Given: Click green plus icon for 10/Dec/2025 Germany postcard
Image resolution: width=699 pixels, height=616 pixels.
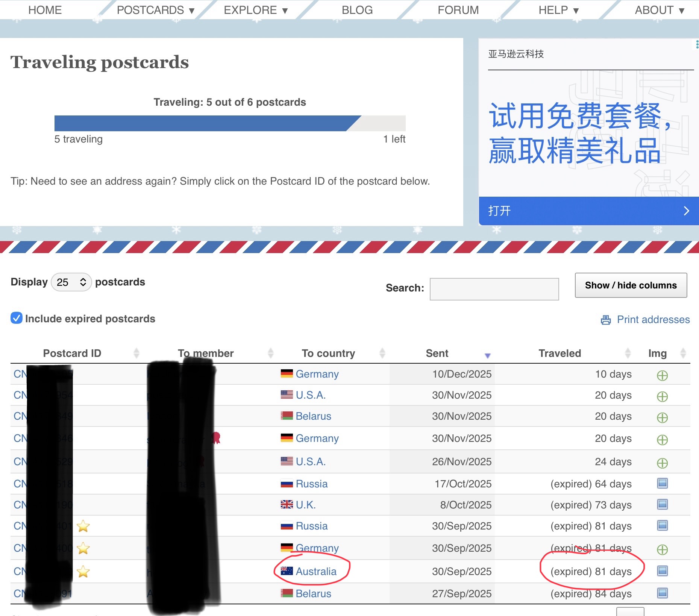Looking at the screenshot, I should point(662,375).
